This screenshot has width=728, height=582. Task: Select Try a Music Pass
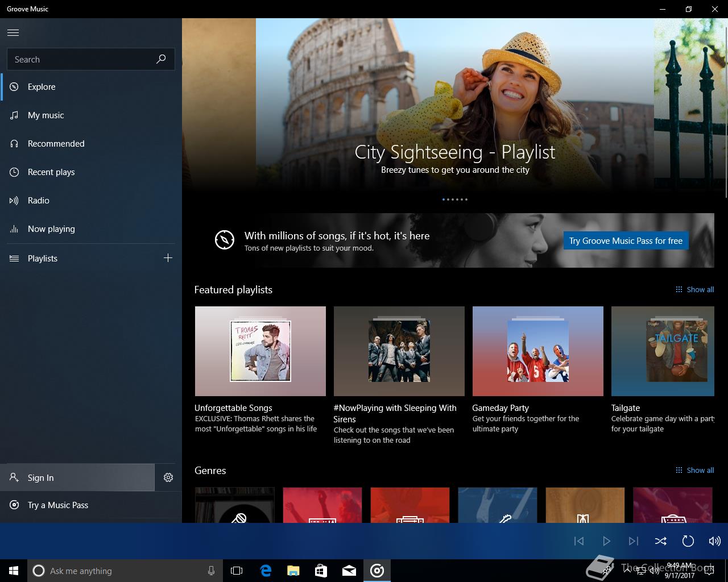coord(91,505)
